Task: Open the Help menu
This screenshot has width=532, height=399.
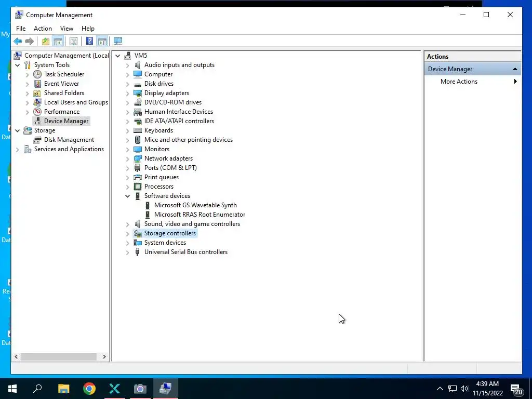Action: click(88, 29)
